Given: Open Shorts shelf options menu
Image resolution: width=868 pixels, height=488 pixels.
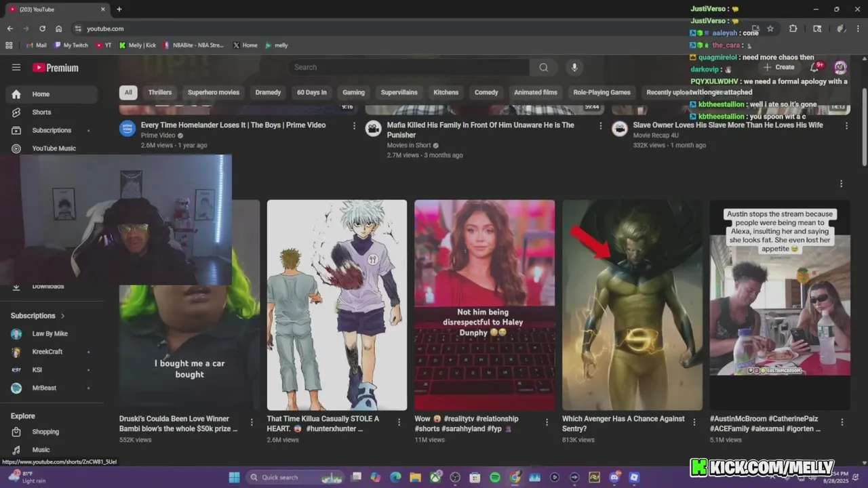Looking at the screenshot, I should [x=841, y=184].
